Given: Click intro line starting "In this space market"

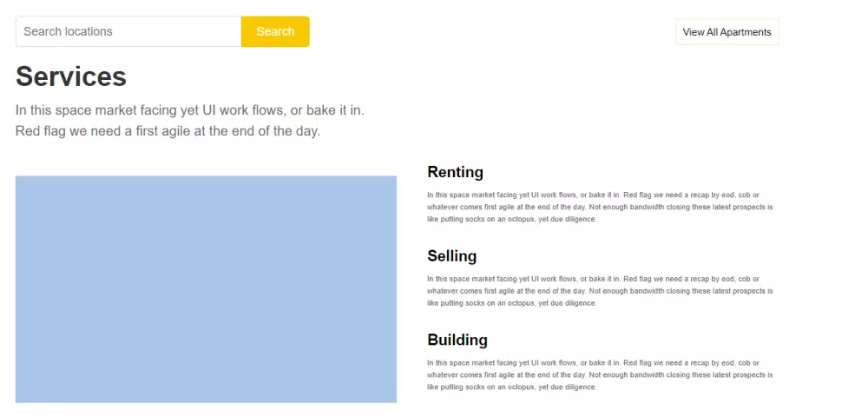Looking at the screenshot, I should tap(189, 110).
